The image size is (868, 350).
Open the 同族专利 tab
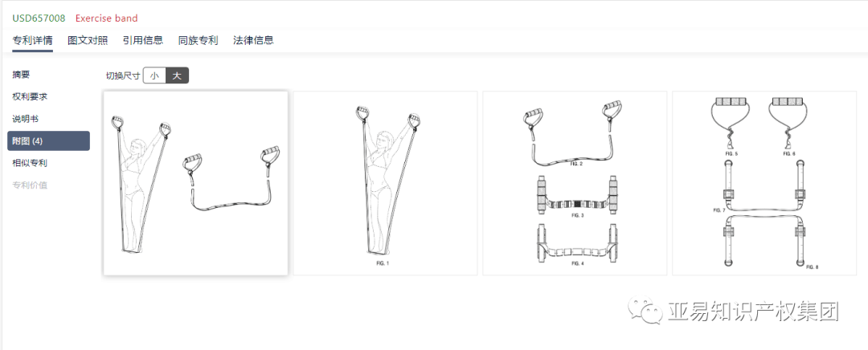[199, 40]
